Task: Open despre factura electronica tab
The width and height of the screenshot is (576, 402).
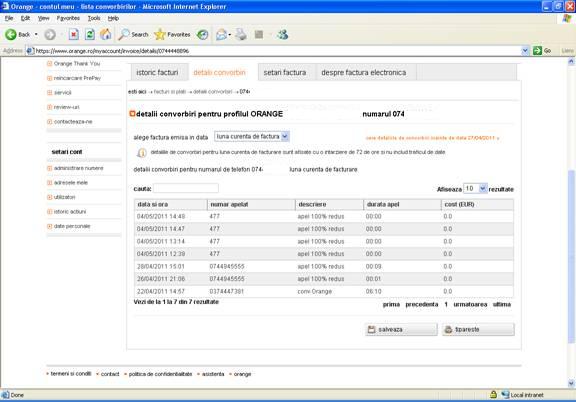Action: click(x=364, y=73)
